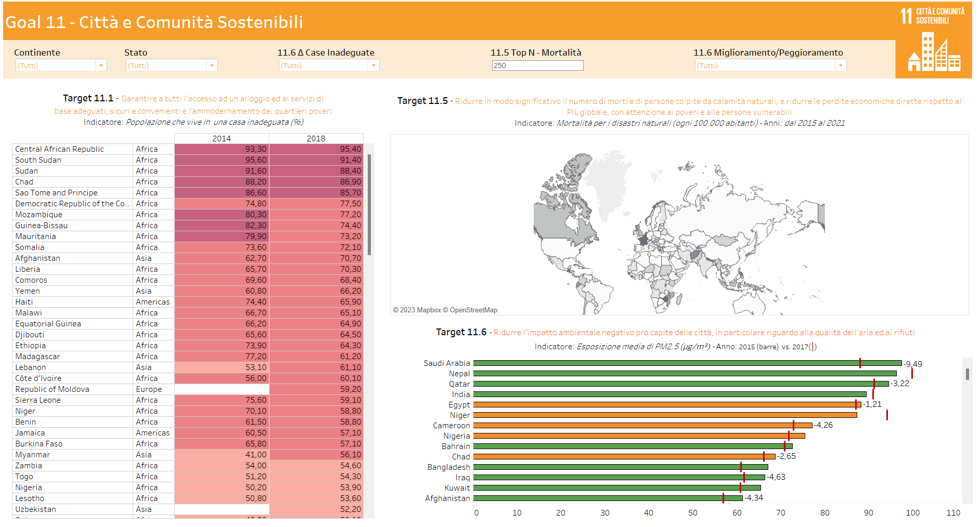Click the PM2.5 chart vertical scrollbar
The width and height of the screenshot is (980, 527).
967,374
